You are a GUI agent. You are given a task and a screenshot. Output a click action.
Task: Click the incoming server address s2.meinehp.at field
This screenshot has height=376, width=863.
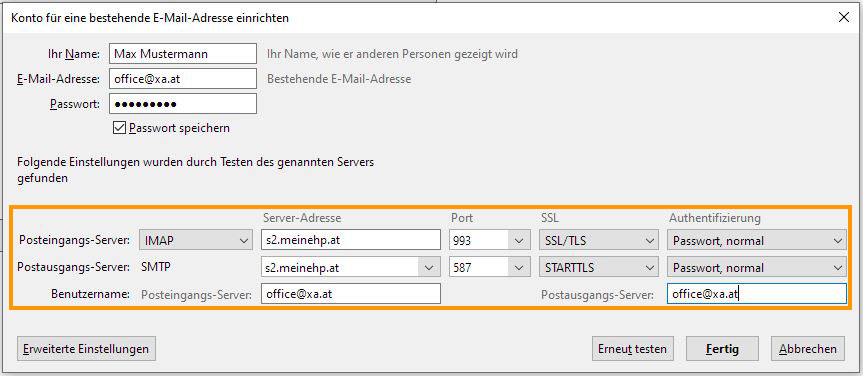point(351,240)
